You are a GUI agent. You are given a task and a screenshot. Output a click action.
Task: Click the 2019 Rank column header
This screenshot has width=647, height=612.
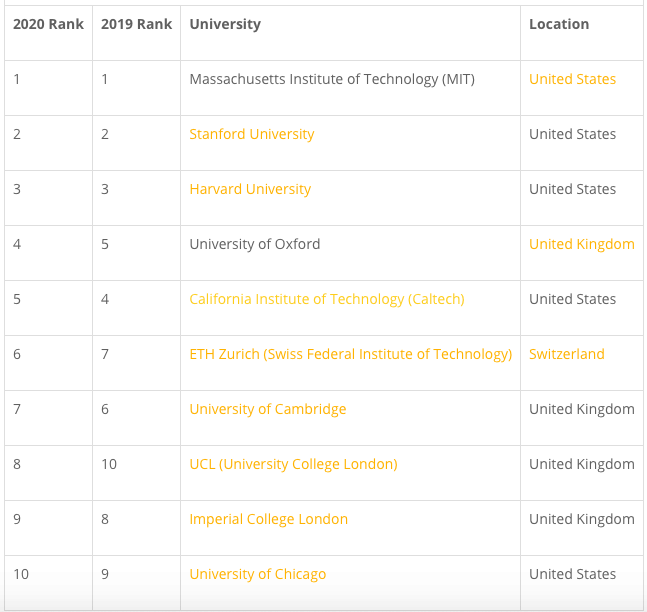[x=136, y=24]
